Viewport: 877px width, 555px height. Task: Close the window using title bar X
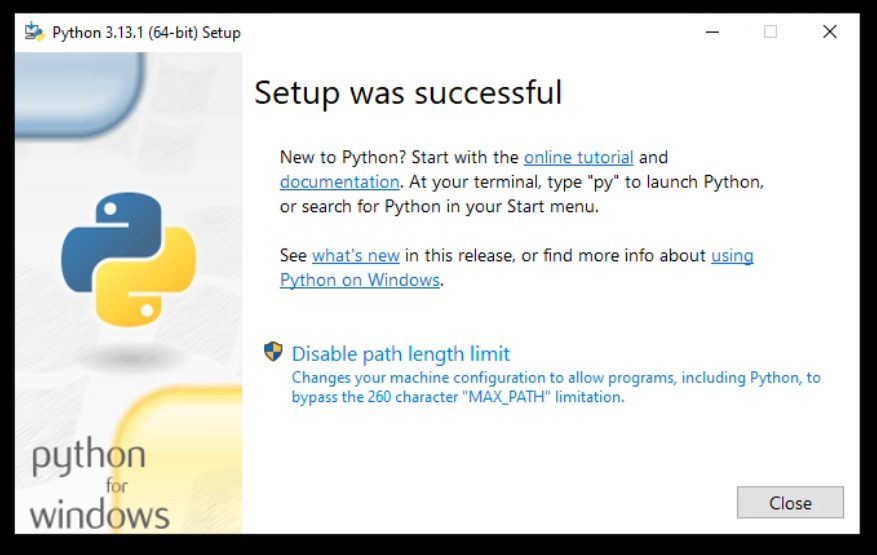pyautogui.click(x=829, y=32)
